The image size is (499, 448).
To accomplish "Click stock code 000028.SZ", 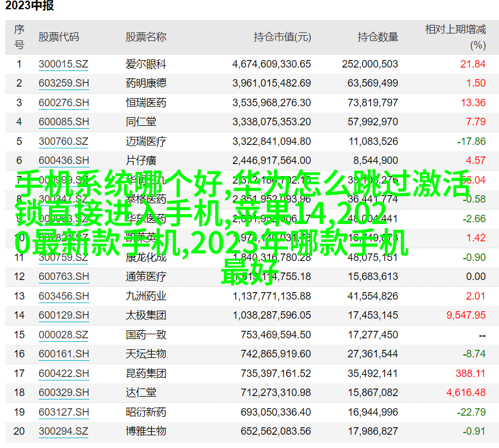I will pos(63,335).
